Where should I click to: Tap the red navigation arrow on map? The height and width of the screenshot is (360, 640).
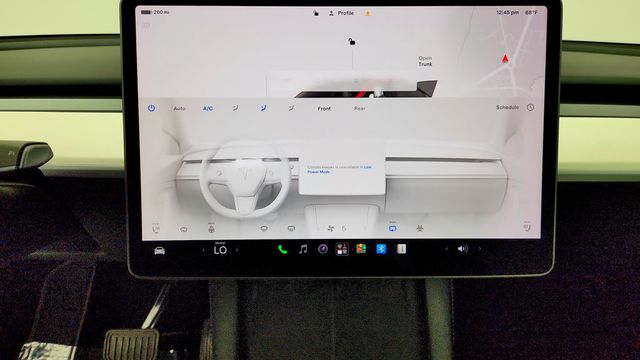[x=505, y=59]
